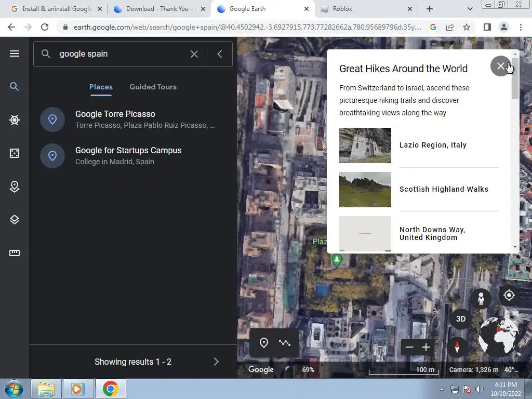This screenshot has height=399, width=532.
Task: Click the hikes card scrollbar down arrow
Action: click(x=515, y=247)
